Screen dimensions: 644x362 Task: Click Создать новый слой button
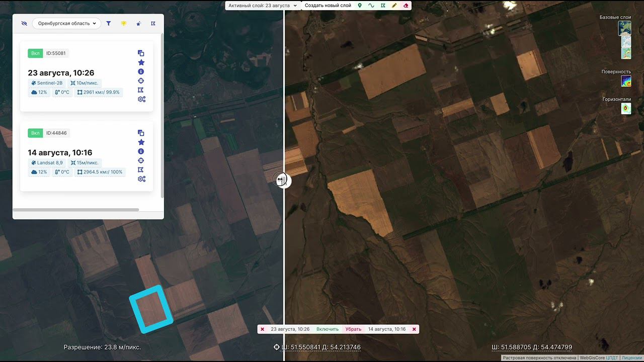click(x=328, y=6)
